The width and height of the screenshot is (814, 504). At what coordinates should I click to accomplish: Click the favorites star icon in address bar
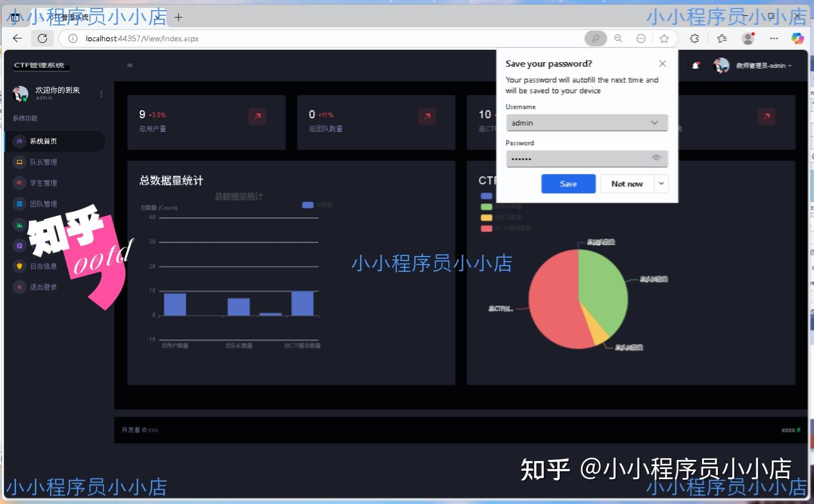coord(664,38)
